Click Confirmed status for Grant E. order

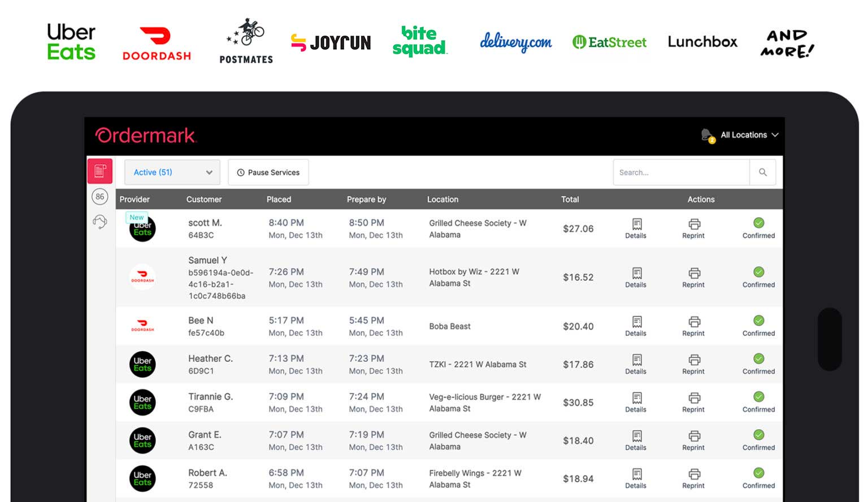click(x=759, y=440)
